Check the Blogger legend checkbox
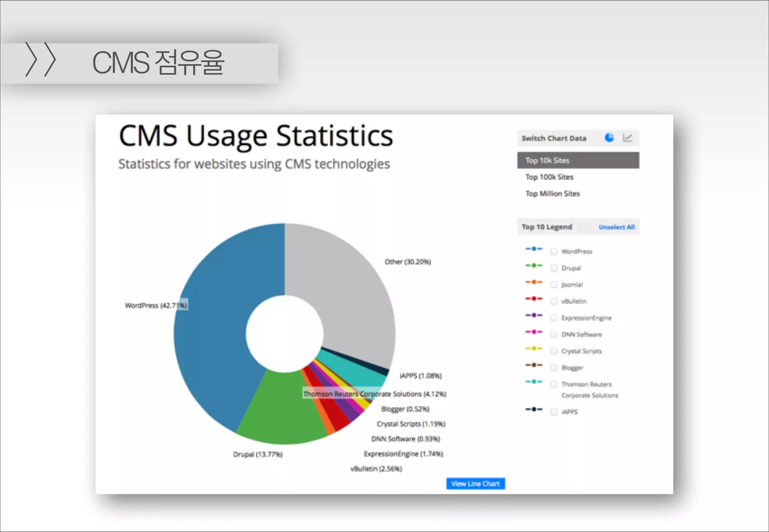 (554, 368)
